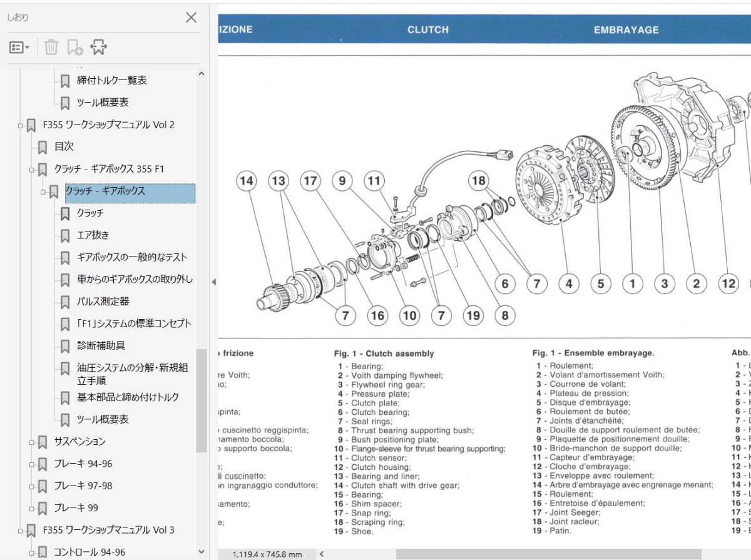
Task: Click the '11 - Capteur d'embrayage' line
Action: [x=583, y=457]
